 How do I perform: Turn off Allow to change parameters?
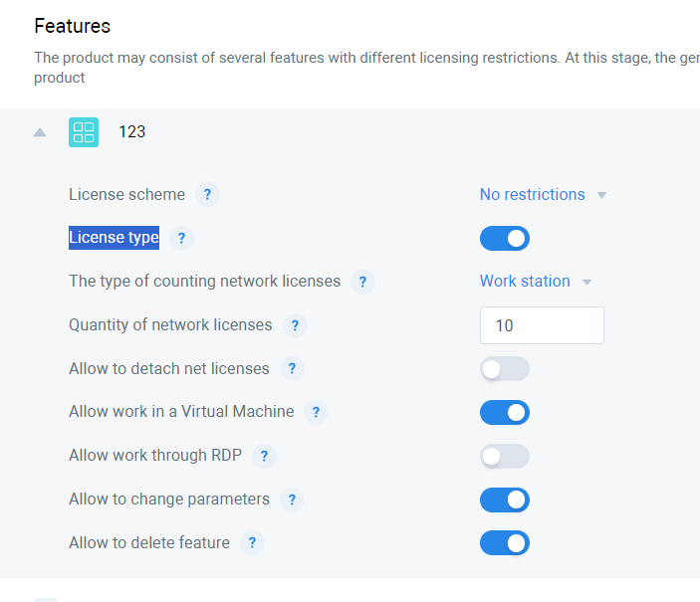tap(505, 500)
